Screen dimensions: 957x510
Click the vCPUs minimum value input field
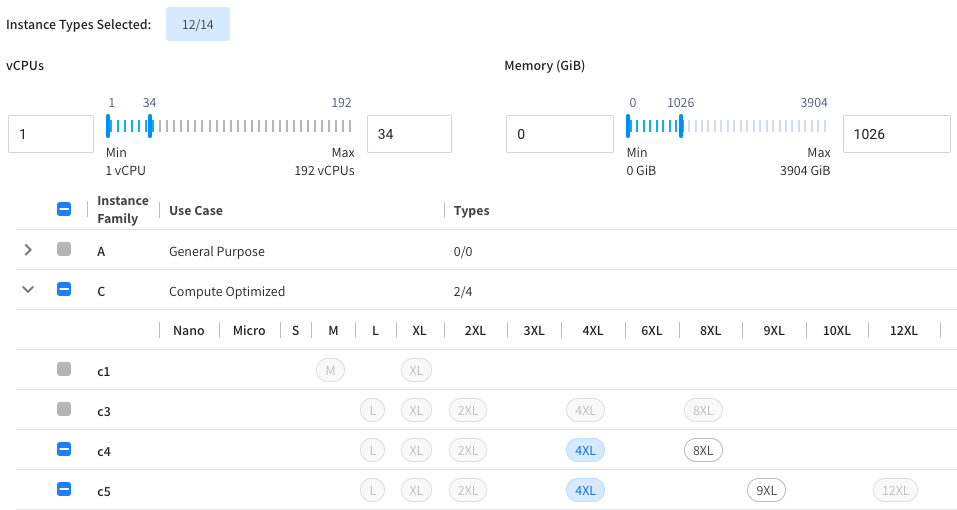pos(51,134)
